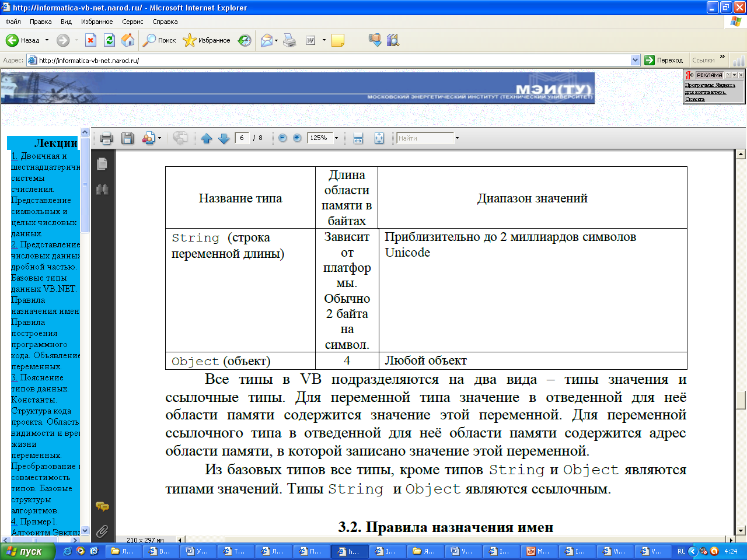Click the Research books icon

[393, 40]
